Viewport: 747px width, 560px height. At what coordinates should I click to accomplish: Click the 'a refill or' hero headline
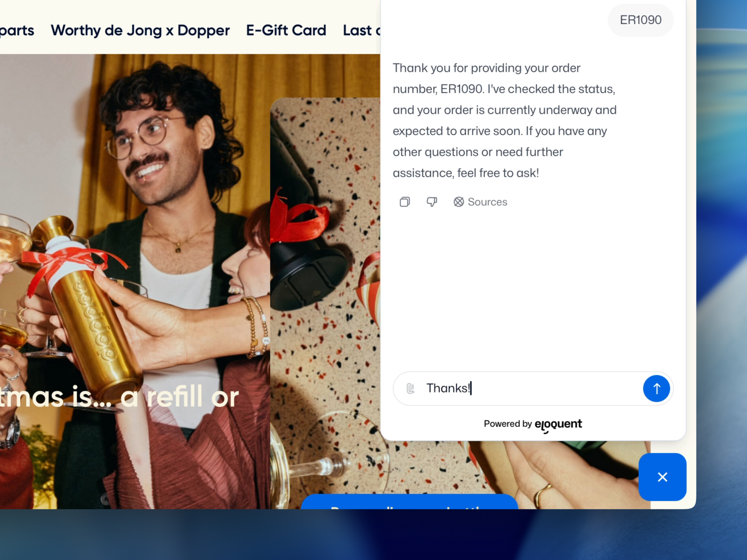(179, 397)
